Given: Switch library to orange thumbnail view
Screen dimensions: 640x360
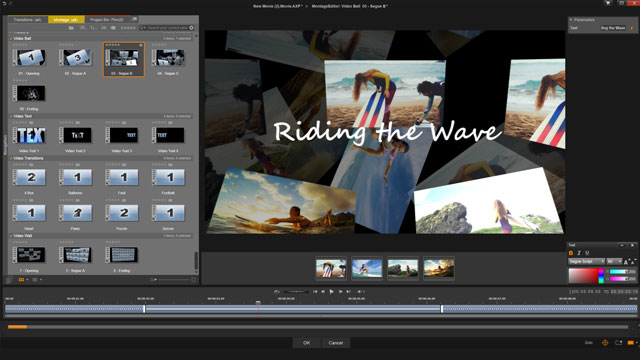Looking at the screenshot, I should [22, 280].
